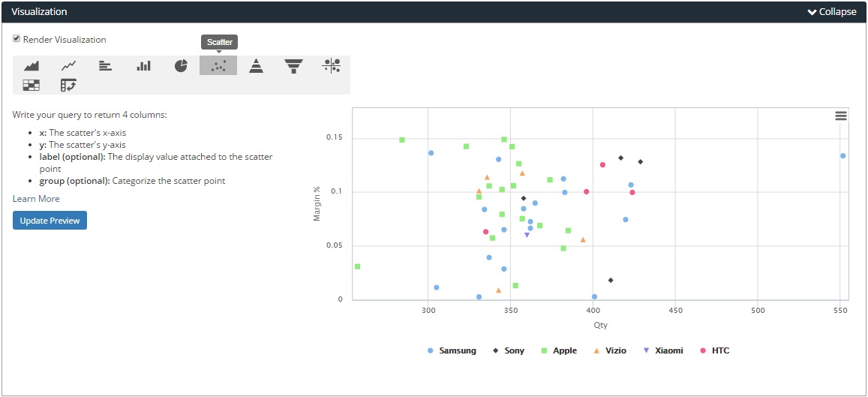Viewport: 868px width, 397px height.
Task: Open the Learn More link
Action: pos(36,199)
